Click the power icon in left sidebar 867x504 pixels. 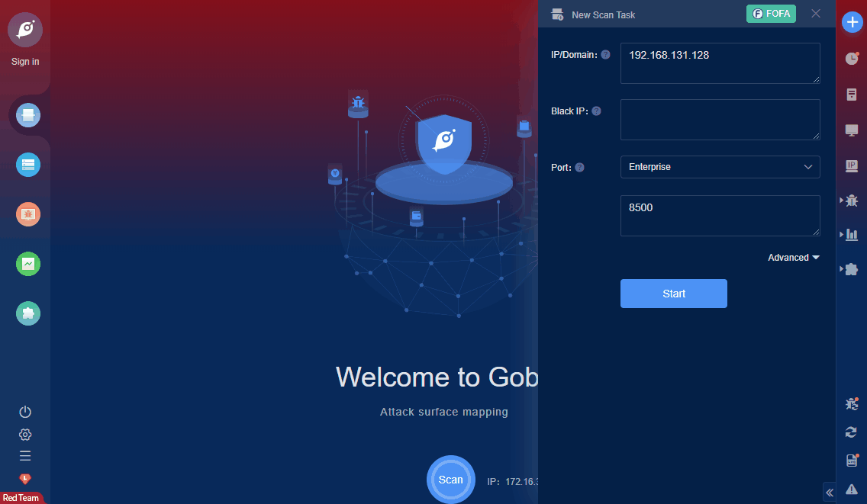click(25, 412)
